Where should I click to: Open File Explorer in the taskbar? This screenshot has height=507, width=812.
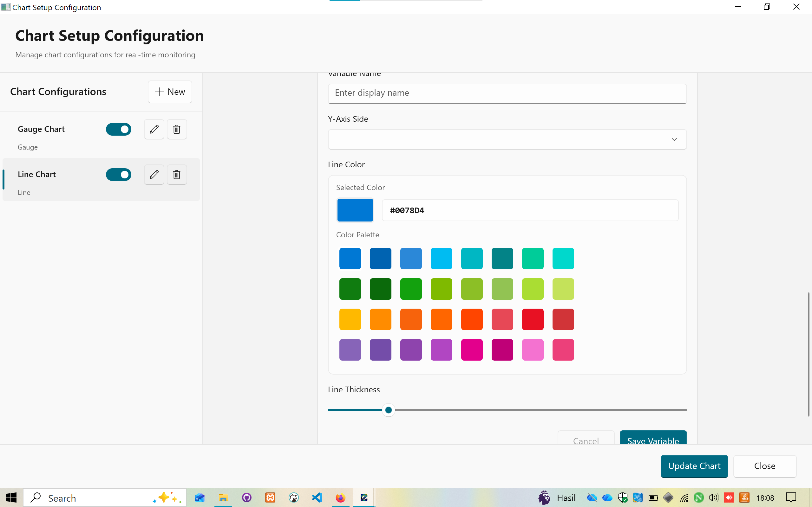pyautogui.click(x=223, y=497)
